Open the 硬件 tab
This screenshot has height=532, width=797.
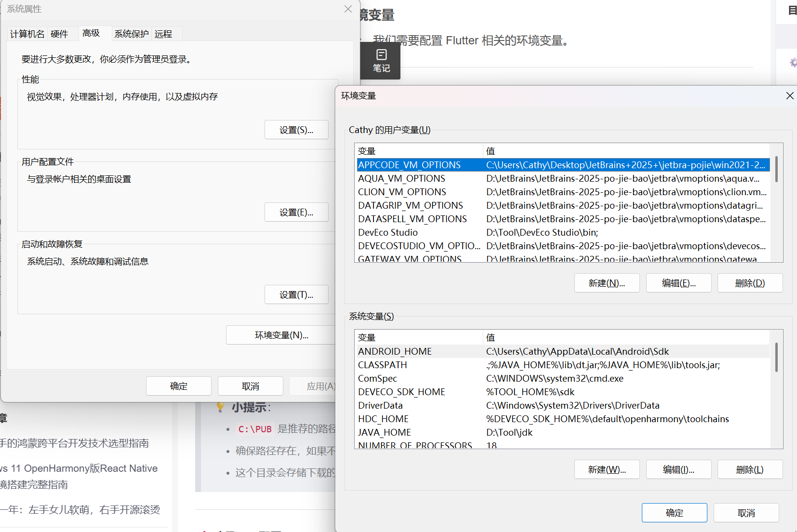59,34
